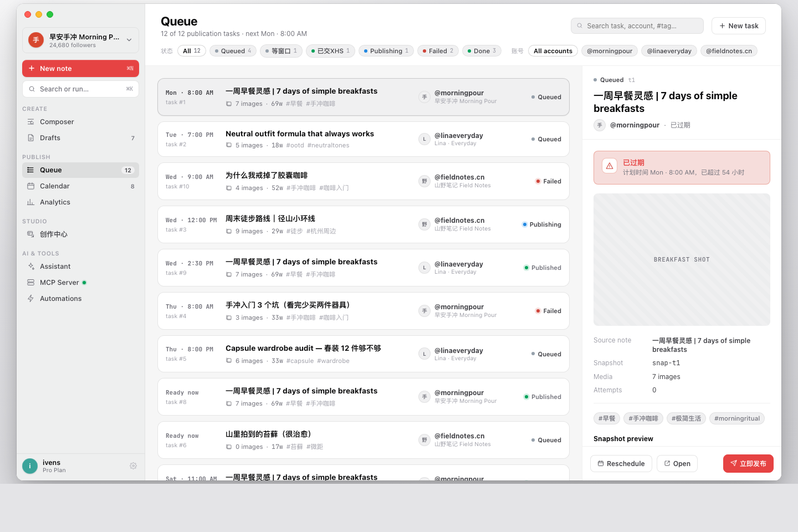Select the Done status filter tab
The image size is (798, 532).
pyautogui.click(x=482, y=51)
